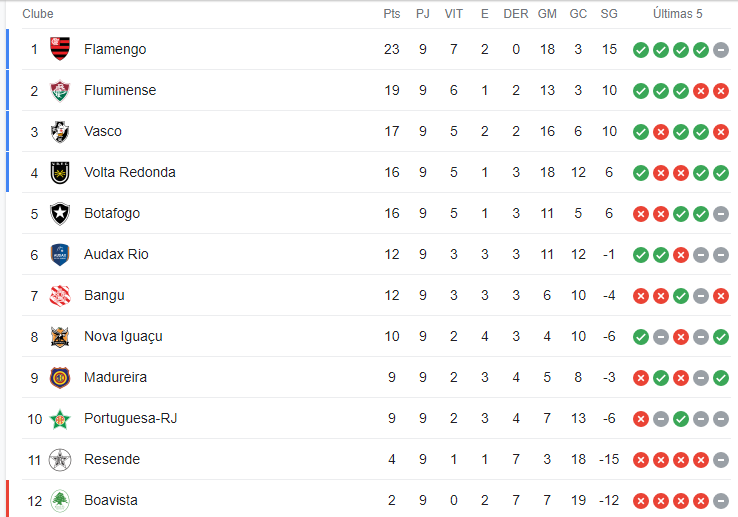Click the Volta Redonda crest

tap(60, 172)
